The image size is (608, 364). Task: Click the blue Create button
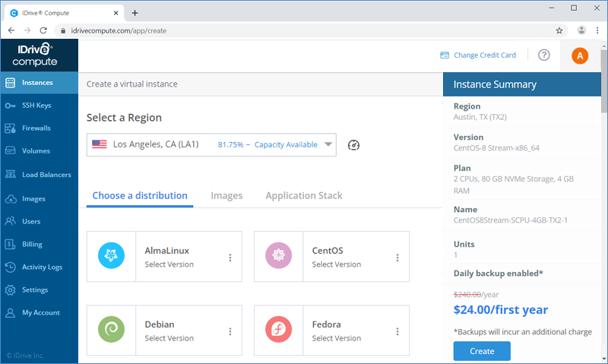coord(482,351)
